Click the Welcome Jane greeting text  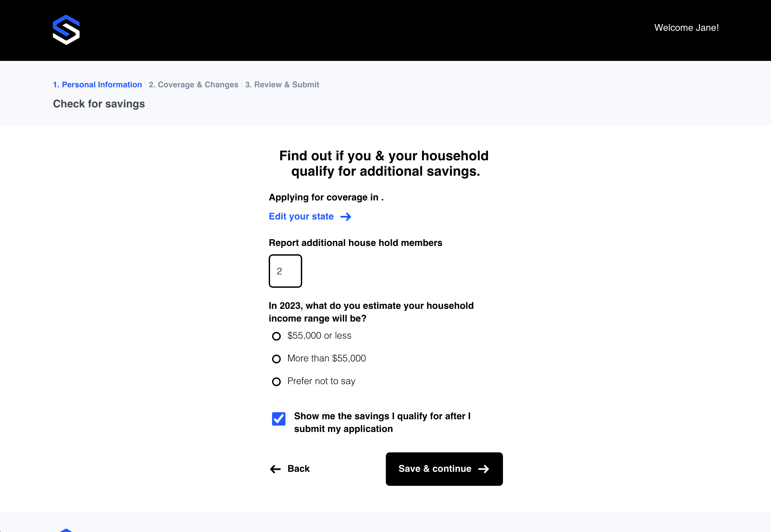tap(686, 28)
